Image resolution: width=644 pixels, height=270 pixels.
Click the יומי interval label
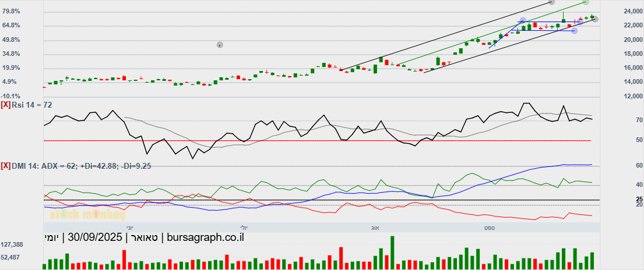51,237
